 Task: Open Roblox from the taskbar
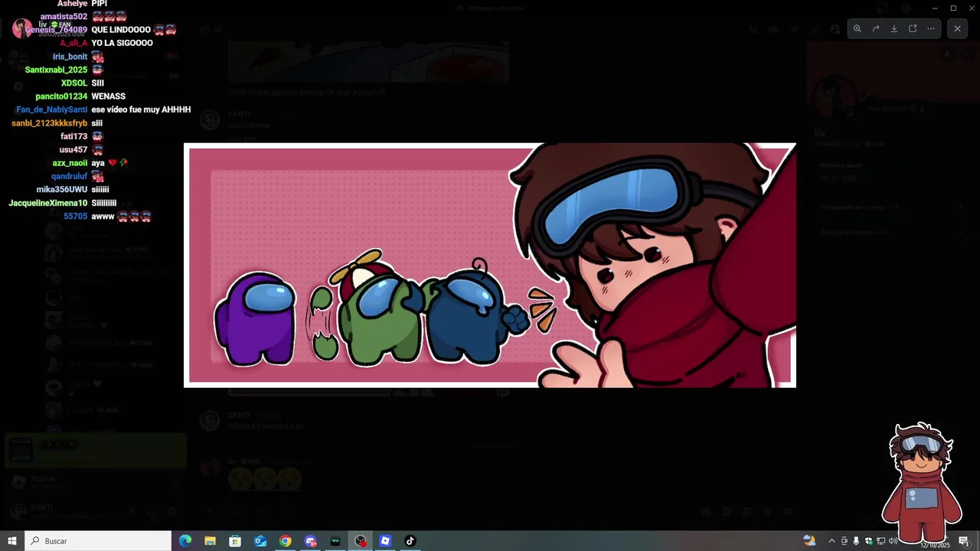[385, 541]
